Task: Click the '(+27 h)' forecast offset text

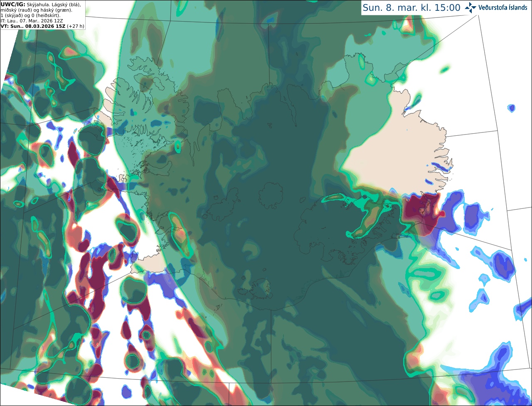Action: (x=76, y=26)
